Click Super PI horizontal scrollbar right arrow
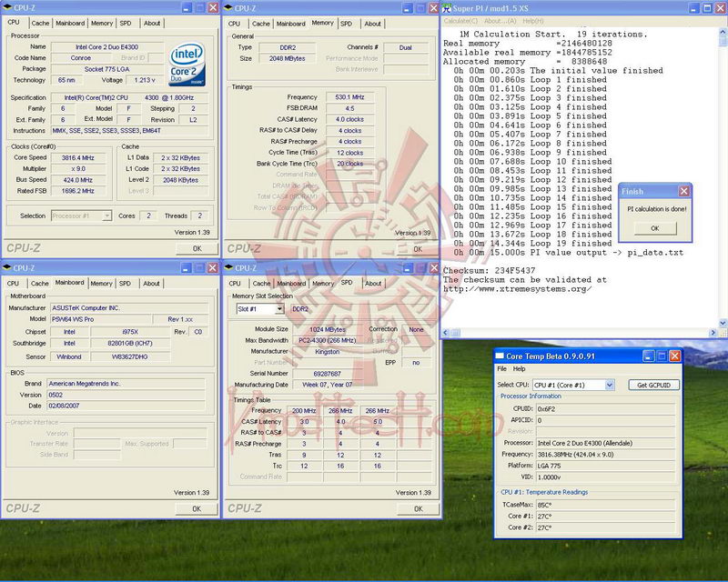728x582 pixels. tap(713, 333)
